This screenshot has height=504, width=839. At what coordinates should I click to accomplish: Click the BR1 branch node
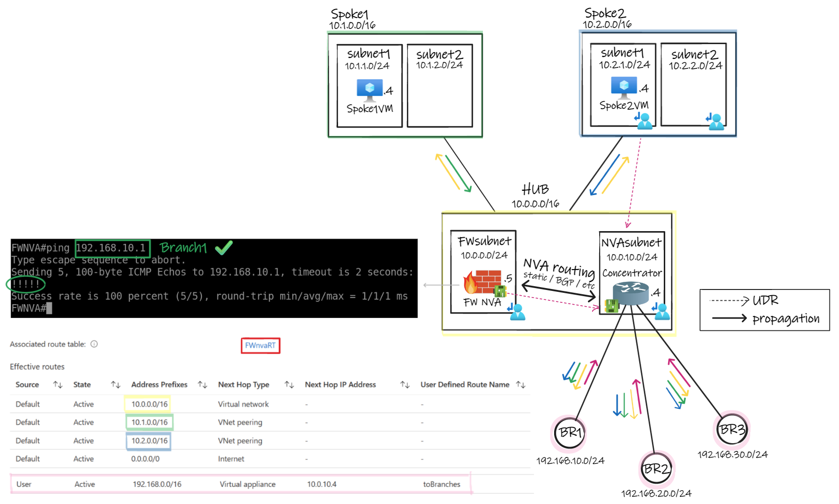point(569,432)
